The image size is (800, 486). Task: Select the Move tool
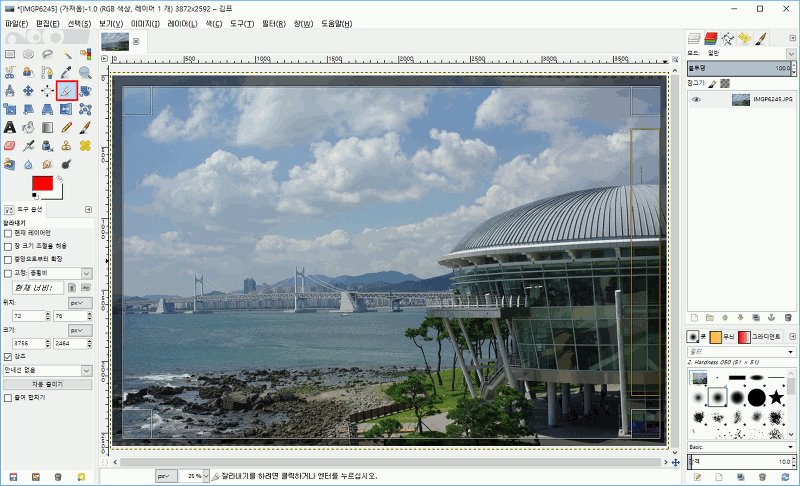click(29, 91)
